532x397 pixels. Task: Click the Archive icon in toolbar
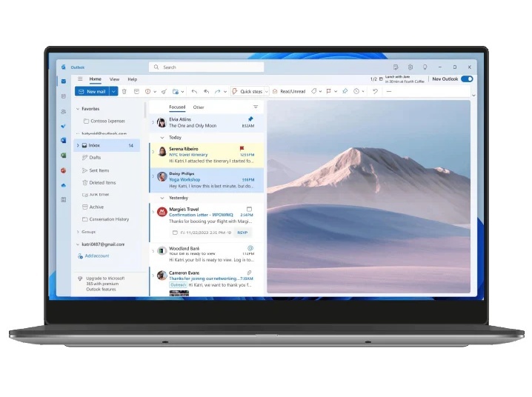pyautogui.click(x=136, y=91)
